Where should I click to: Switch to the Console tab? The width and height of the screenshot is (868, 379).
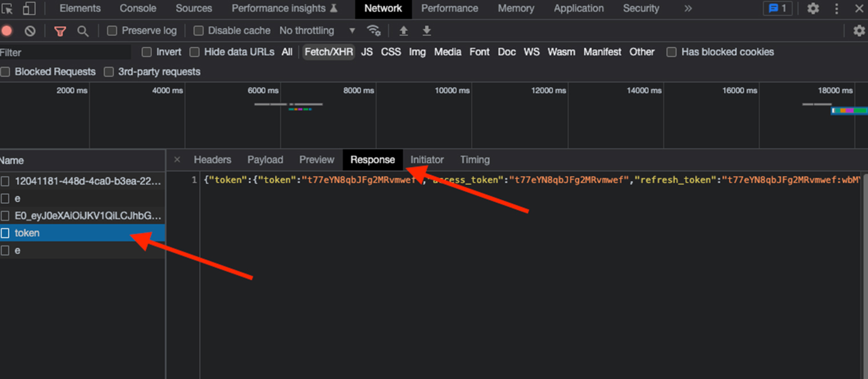(x=138, y=9)
